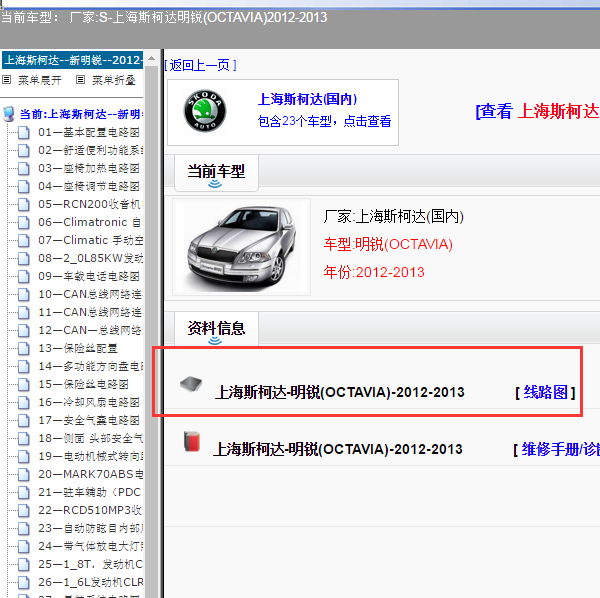Select tree item 06—Climatronic

pos(89,222)
